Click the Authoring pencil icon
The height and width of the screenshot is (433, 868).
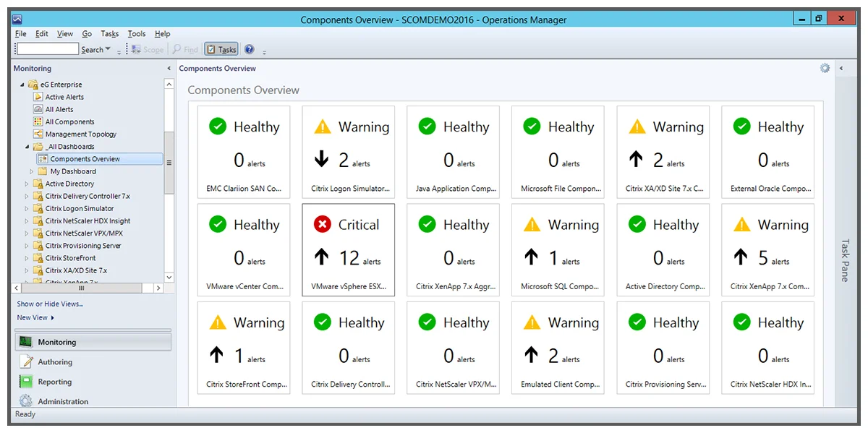click(x=26, y=361)
